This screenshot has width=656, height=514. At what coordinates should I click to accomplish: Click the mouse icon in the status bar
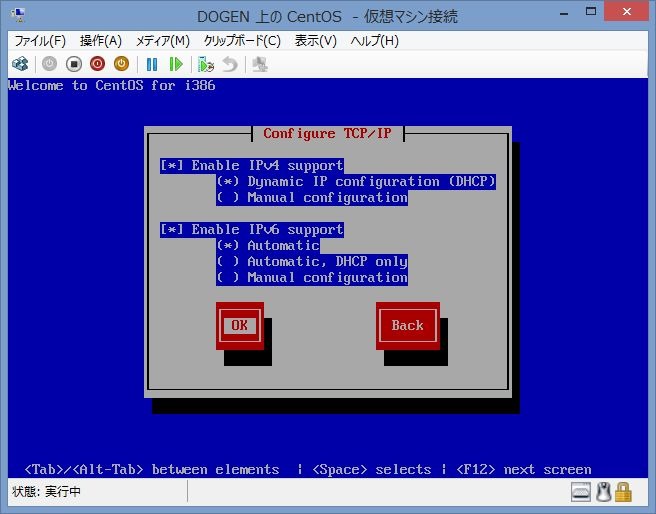[x=603, y=492]
